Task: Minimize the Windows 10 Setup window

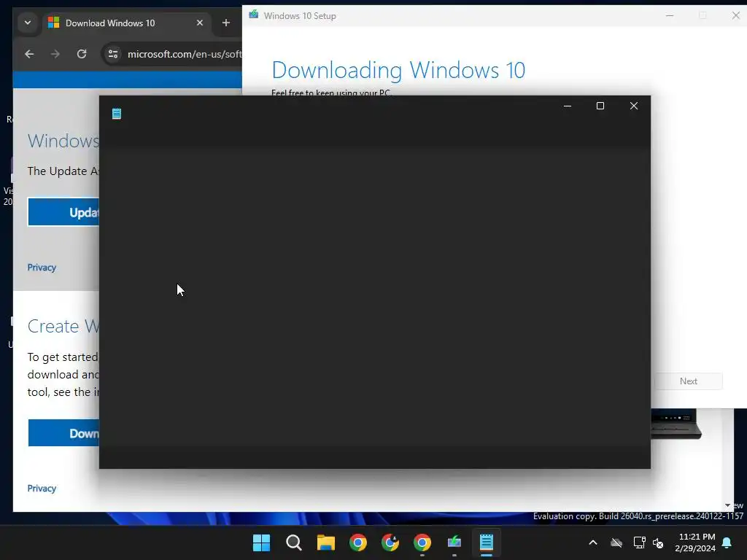Action: click(670, 16)
